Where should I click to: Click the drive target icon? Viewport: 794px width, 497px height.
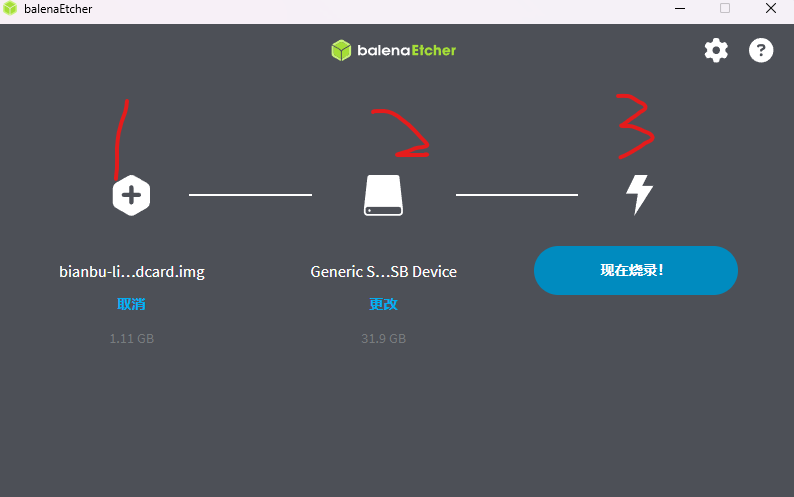tap(383, 195)
